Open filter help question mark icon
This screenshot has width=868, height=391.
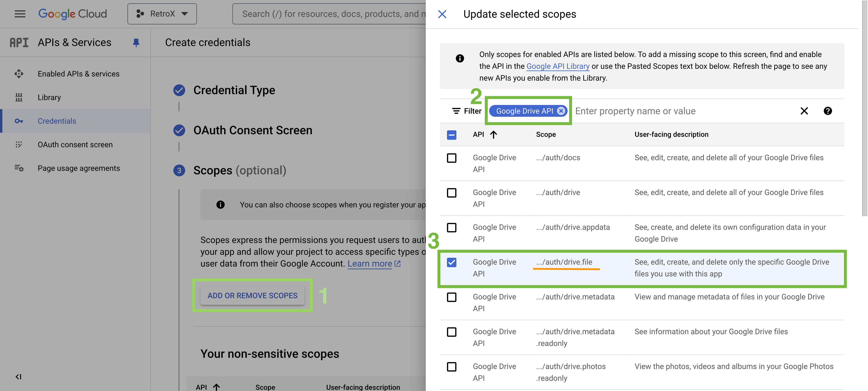click(828, 111)
